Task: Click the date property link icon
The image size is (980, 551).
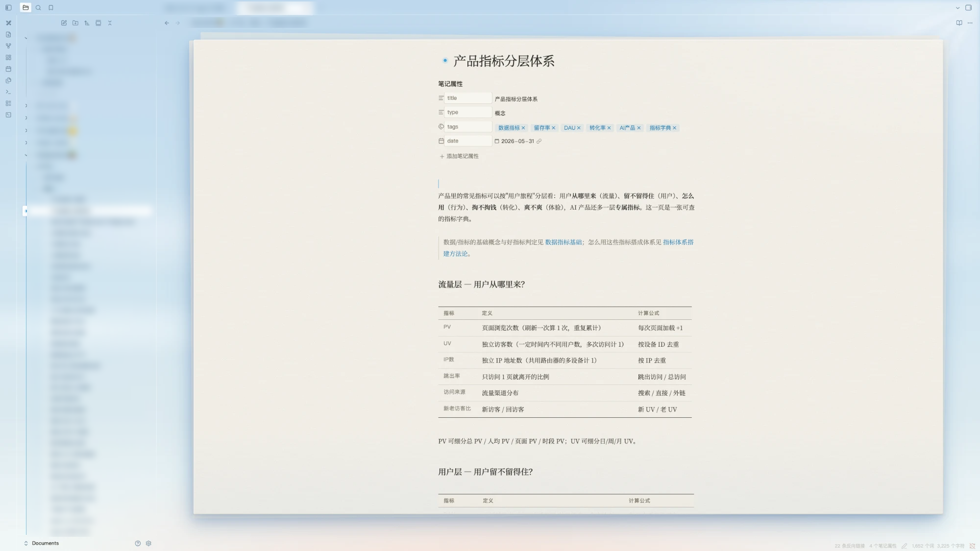Action: [539, 141]
